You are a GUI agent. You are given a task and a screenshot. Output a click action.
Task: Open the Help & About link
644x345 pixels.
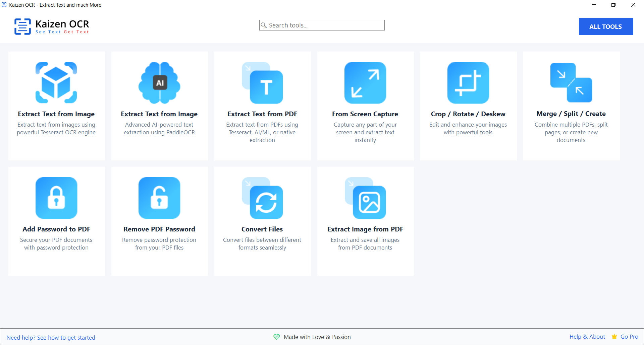click(587, 337)
